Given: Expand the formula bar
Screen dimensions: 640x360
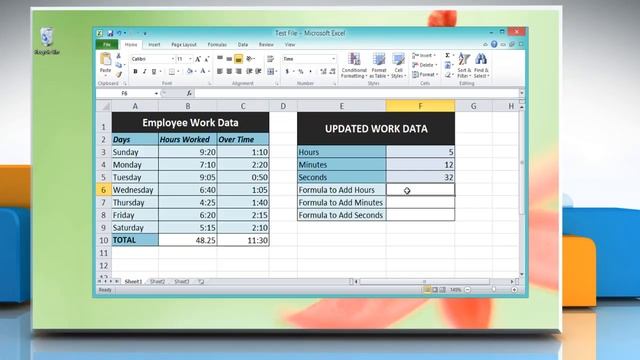Looking at the screenshot, I should coord(522,93).
